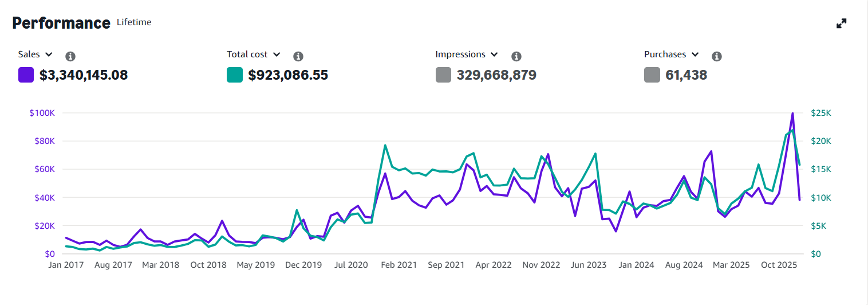The image size is (868, 305).
Task: Enable the gray Impressions series swatch
Action: [444, 75]
